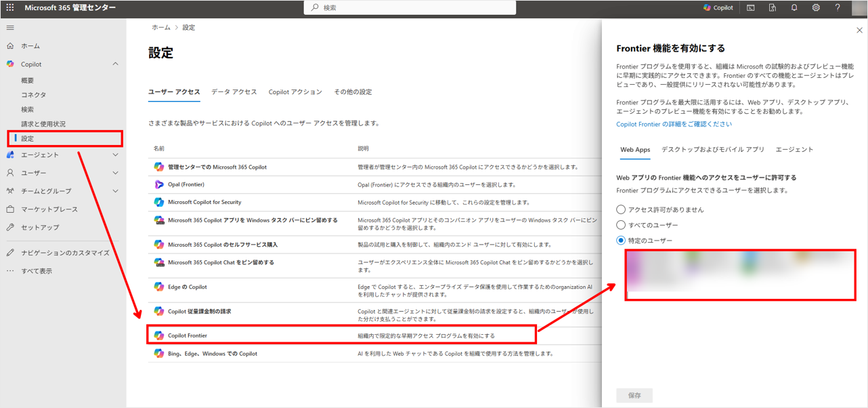Collapse the Copilot section in sidebar
This screenshot has width=868, height=408.
(115, 64)
